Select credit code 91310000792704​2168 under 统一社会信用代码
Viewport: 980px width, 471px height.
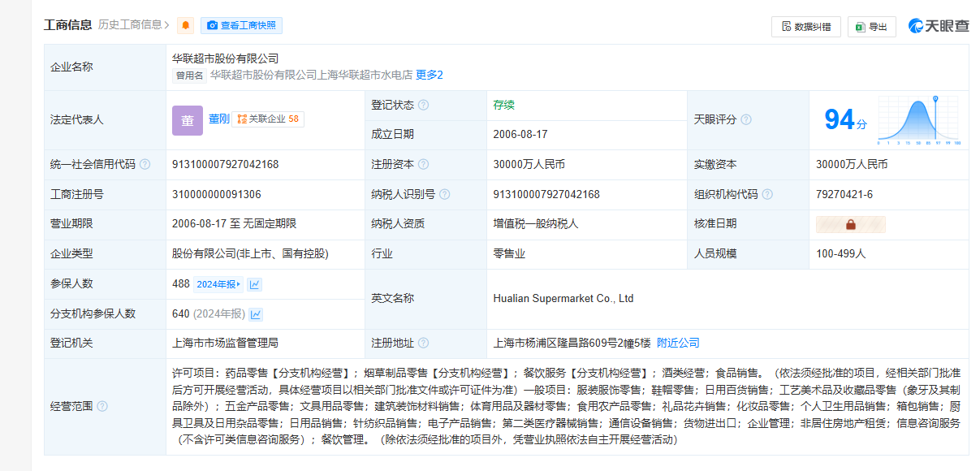[x=225, y=164]
